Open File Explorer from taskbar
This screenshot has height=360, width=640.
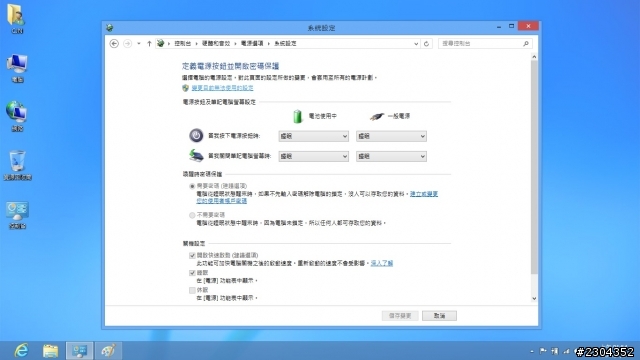click(51, 351)
